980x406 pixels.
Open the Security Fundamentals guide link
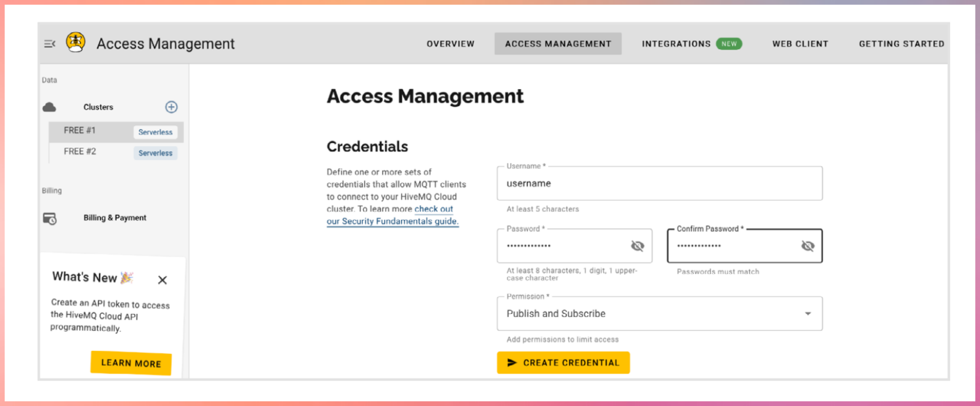coord(392,221)
